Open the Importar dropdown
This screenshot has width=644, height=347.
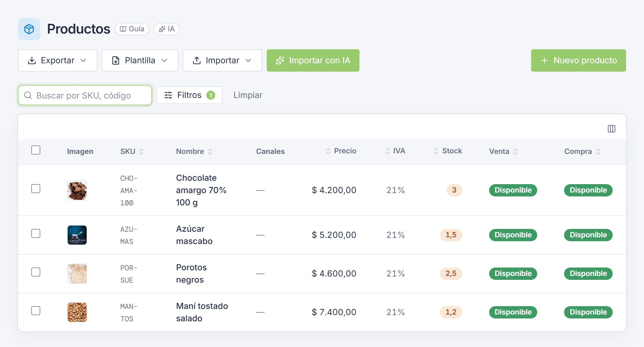222,60
